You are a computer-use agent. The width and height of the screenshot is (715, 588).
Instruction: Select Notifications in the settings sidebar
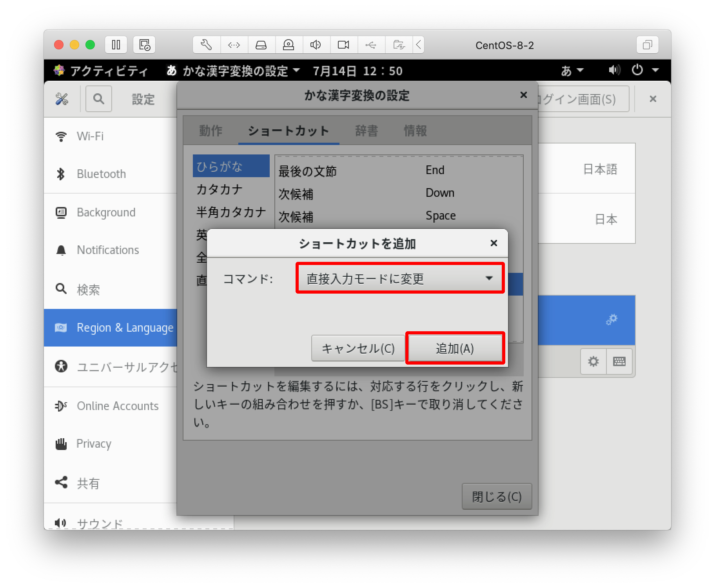tap(111, 250)
